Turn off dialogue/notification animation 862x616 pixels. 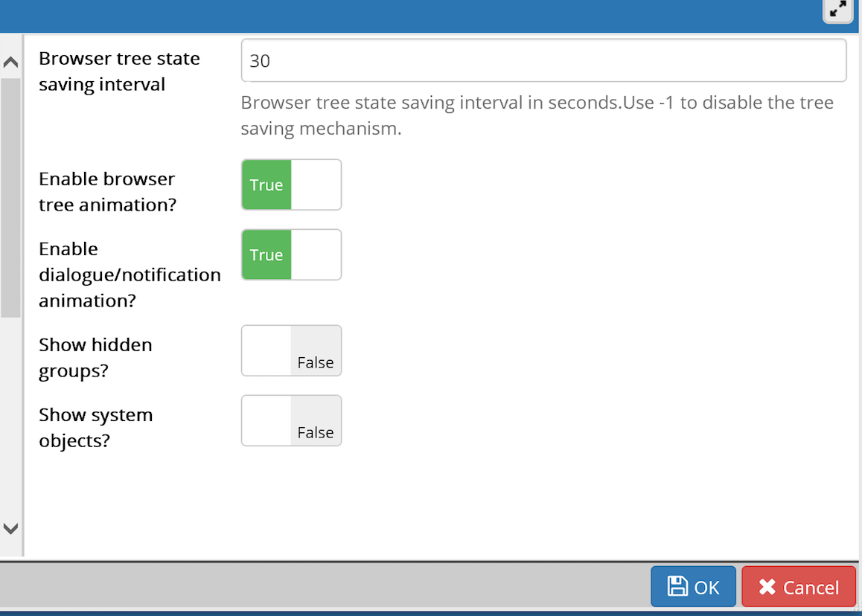pos(291,254)
